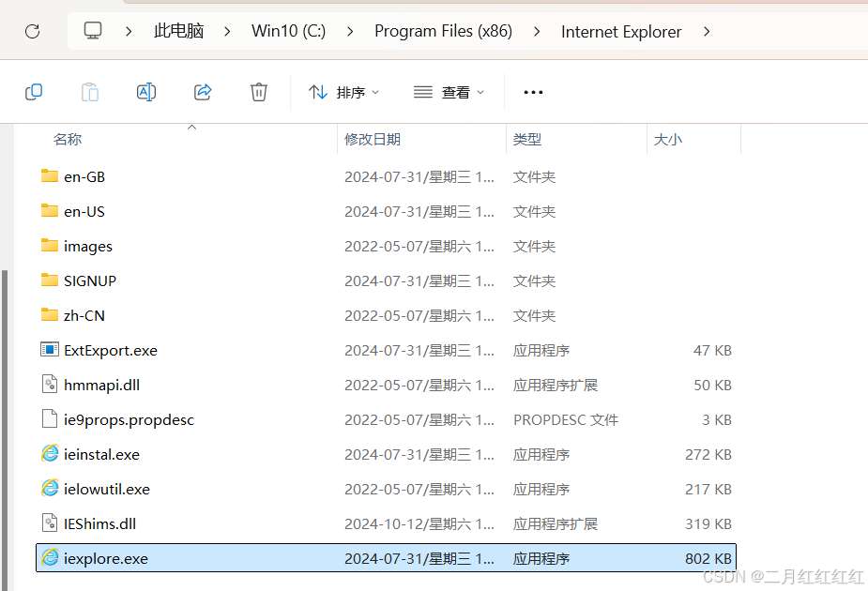
Task: Select file name ielowutil.exe
Action: point(107,489)
